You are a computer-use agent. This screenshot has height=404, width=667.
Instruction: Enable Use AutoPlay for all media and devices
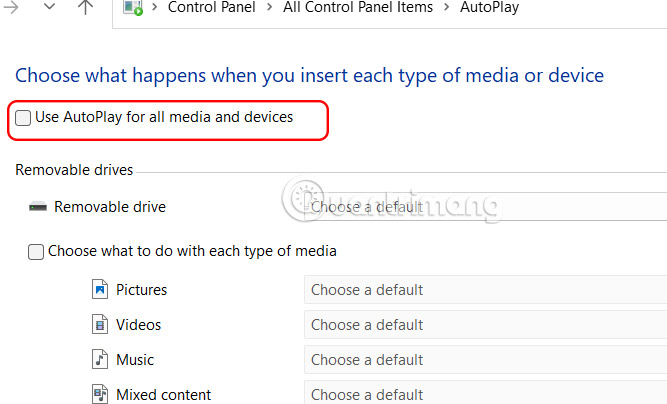coord(23,118)
